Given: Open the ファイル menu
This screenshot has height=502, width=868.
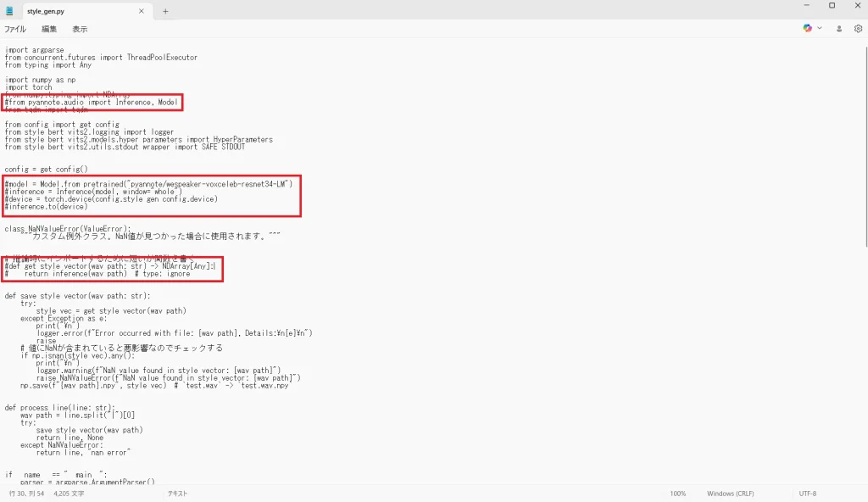Looking at the screenshot, I should [x=15, y=29].
